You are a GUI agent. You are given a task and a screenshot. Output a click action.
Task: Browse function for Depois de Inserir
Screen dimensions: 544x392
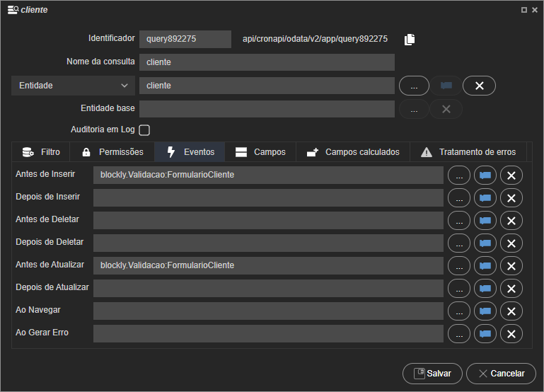tap(459, 198)
